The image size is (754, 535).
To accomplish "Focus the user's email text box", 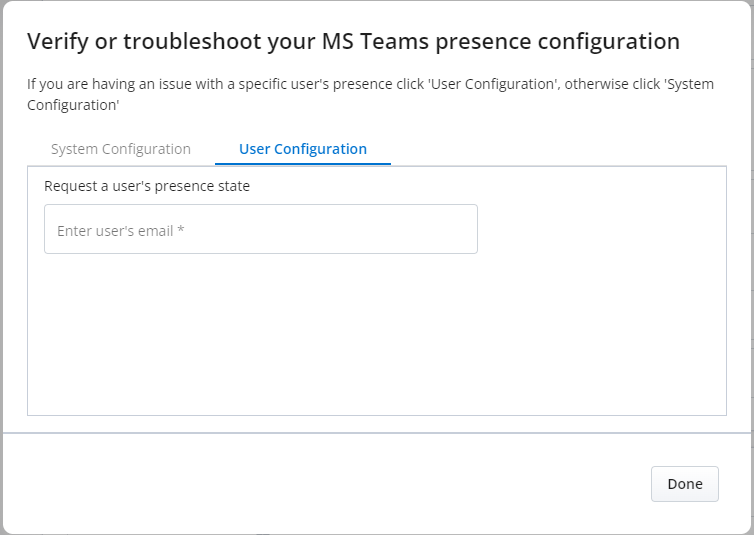I will tap(260, 230).
